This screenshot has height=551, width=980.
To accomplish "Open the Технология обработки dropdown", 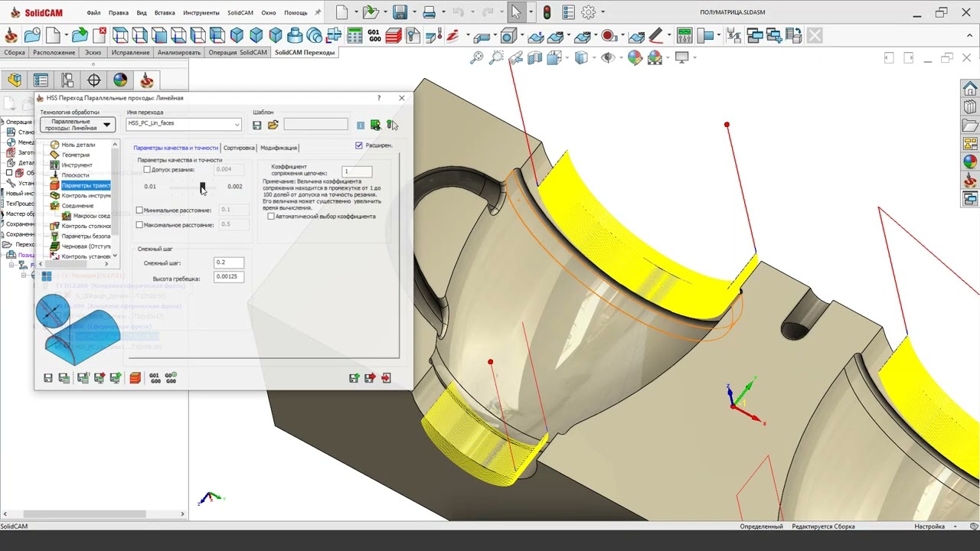I will tap(77, 125).
